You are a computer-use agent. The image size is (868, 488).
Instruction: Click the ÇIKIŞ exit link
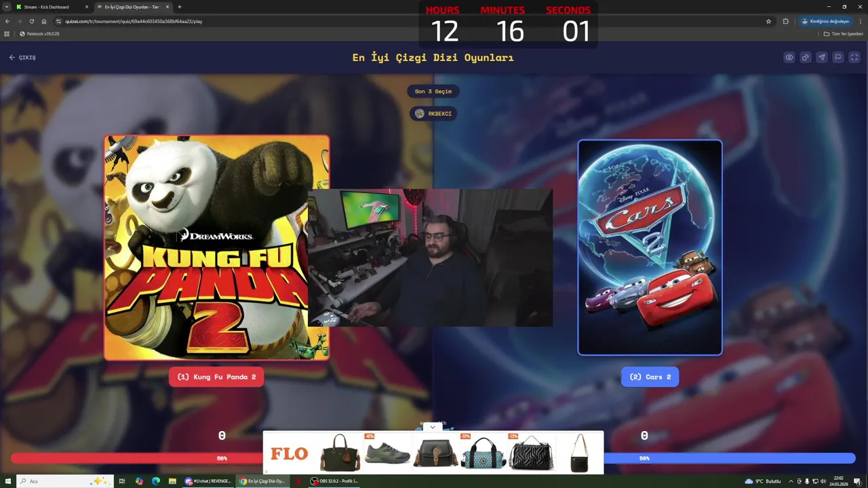point(22,58)
